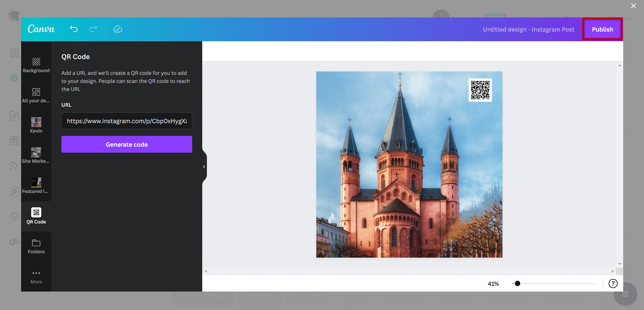Publish the Instagram post design

point(602,29)
